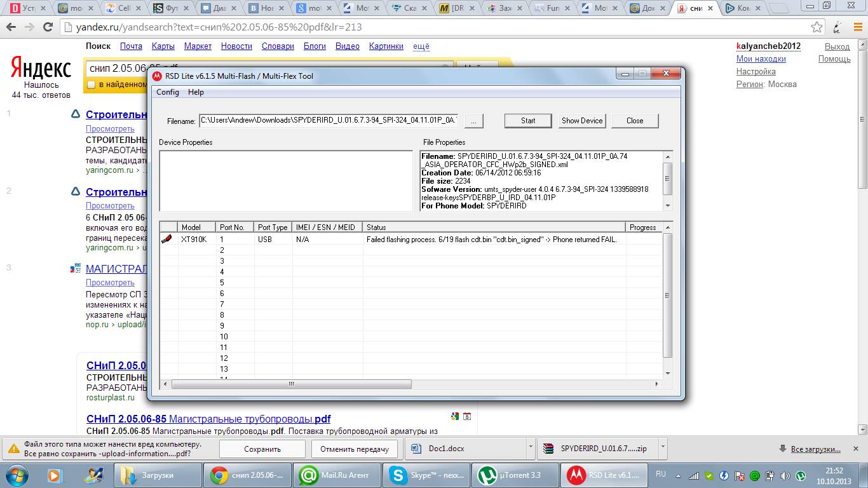
Task: Click the Failed flashing process status text
Action: (x=492, y=240)
